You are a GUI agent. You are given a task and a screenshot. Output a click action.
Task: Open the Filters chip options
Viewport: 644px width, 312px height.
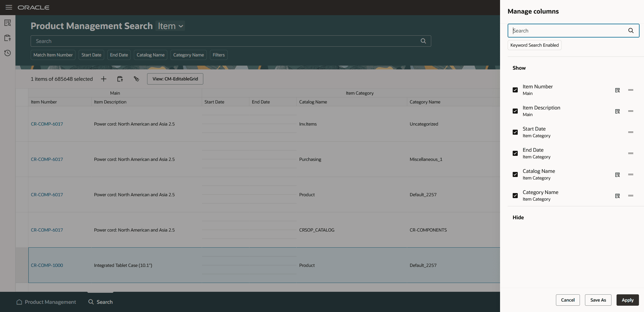coord(218,55)
